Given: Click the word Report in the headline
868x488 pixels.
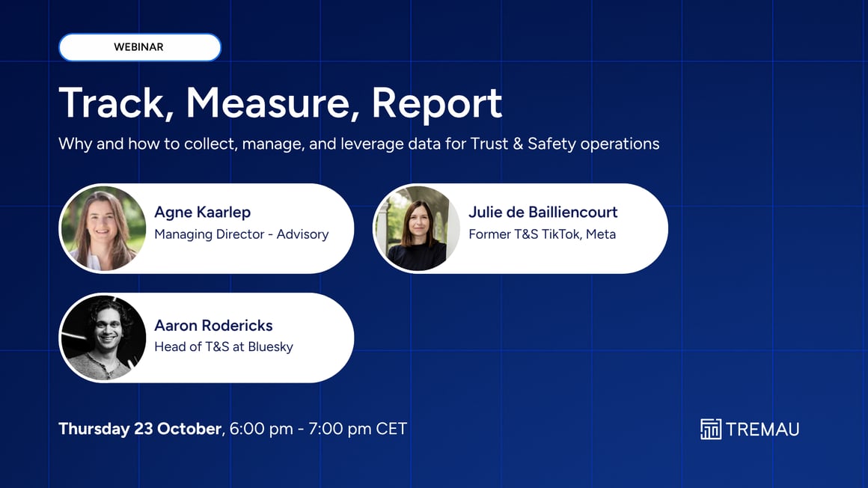Looking at the screenshot, I should [x=436, y=103].
